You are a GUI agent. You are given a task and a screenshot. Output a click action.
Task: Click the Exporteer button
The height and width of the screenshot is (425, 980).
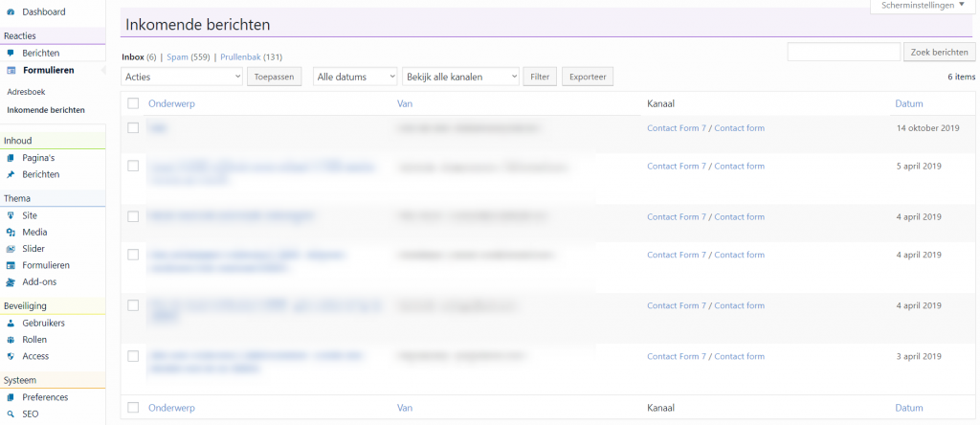[589, 77]
